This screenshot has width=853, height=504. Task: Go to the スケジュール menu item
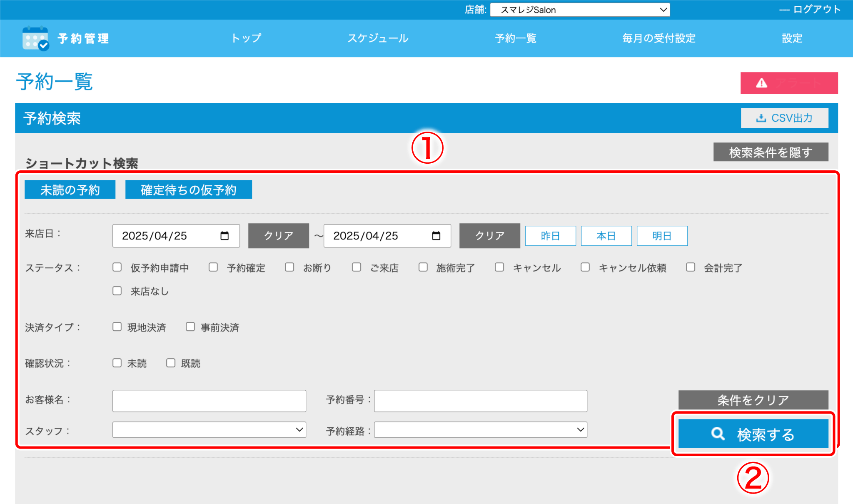[x=378, y=38]
